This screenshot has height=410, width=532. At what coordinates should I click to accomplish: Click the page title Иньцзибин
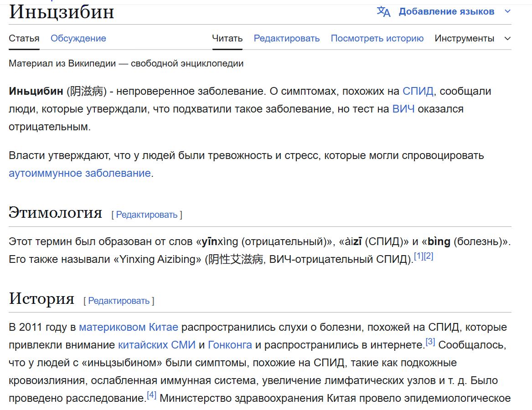click(62, 12)
